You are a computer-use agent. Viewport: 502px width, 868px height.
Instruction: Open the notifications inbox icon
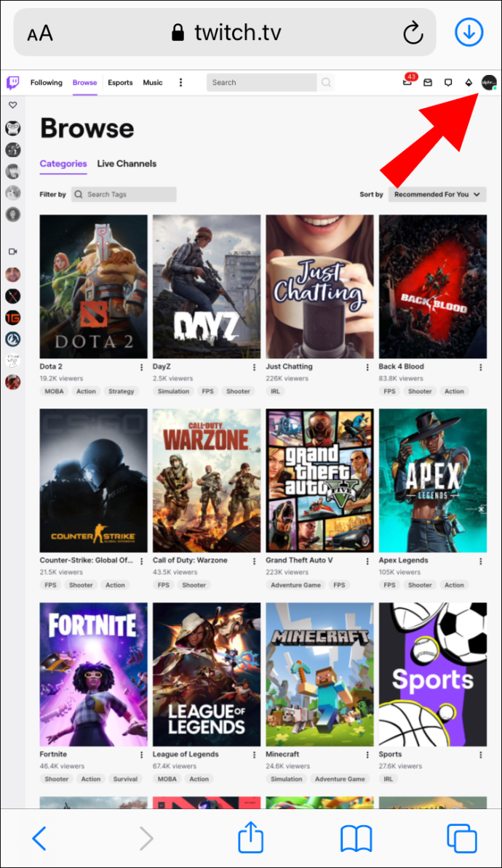tap(428, 82)
